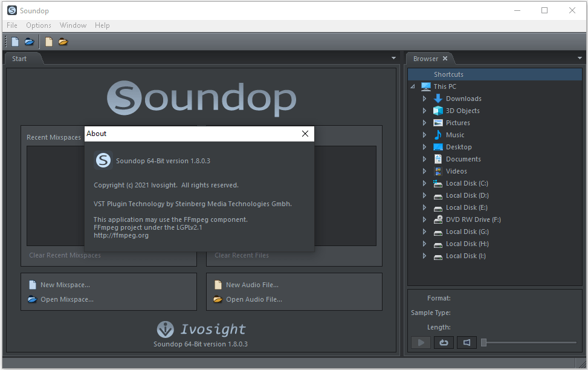
Task: Open the Start panel dropdown arrow
Action: pyautogui.click(x=393, y=58)
